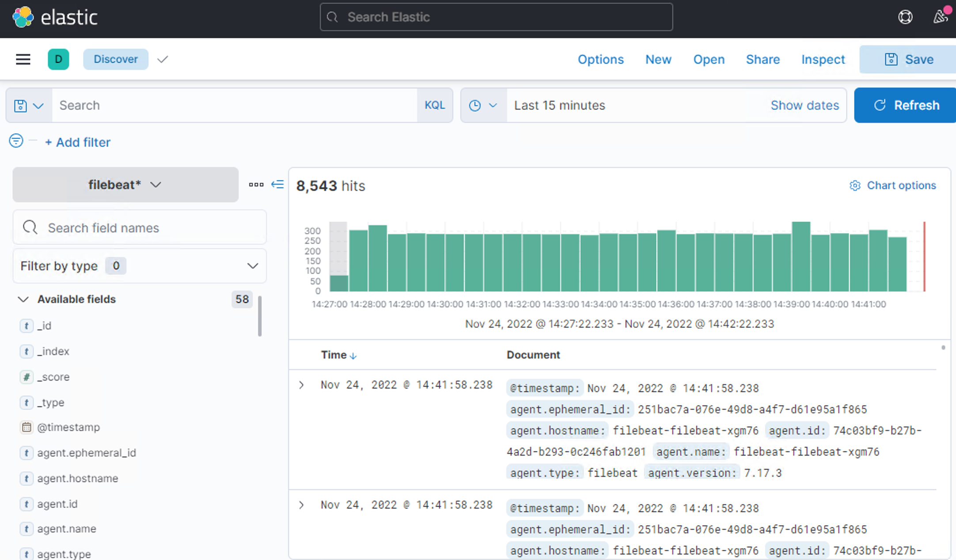This screenshot has height=560, width=956.
Task: Collapse the fields sidebar with arrow icon
Action: point(277,185)
